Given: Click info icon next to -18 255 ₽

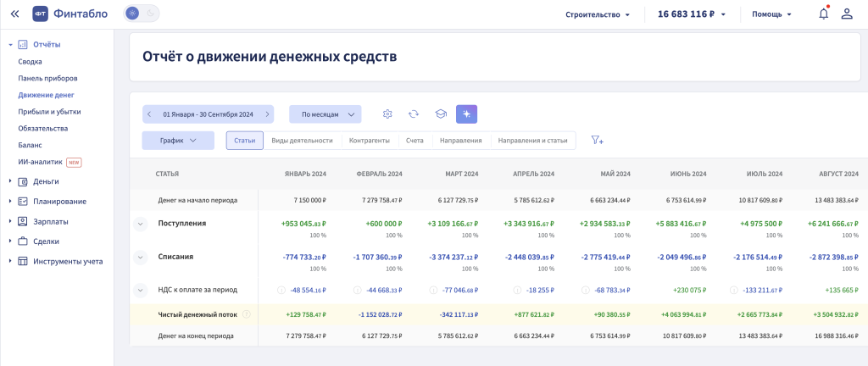Looking at the screenshot, I should point(517,290).
